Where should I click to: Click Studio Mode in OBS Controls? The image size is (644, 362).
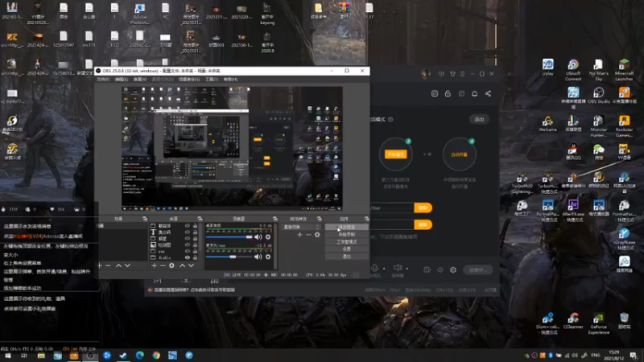pyautogui.click(x=347, y=242)
